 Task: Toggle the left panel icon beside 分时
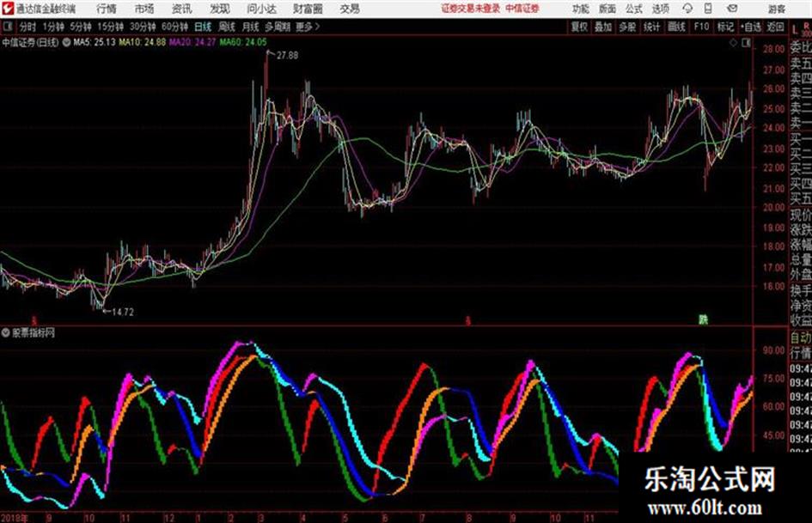[x=7, y=26]
